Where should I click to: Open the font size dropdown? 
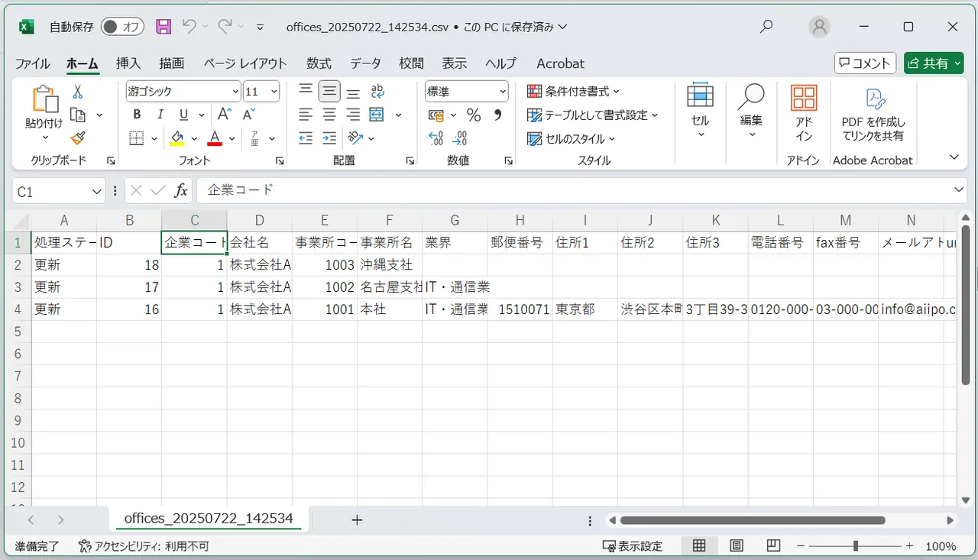point(274,92)
